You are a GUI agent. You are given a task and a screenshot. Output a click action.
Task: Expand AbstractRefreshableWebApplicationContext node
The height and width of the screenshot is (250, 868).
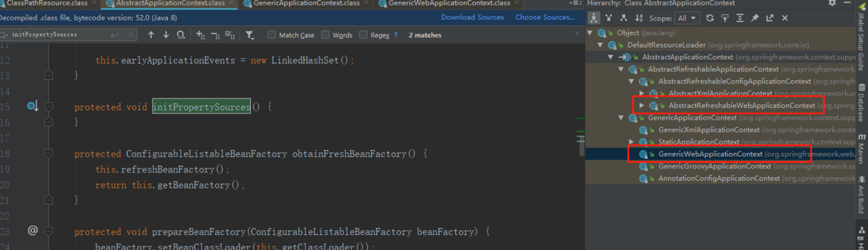point(642,106)
